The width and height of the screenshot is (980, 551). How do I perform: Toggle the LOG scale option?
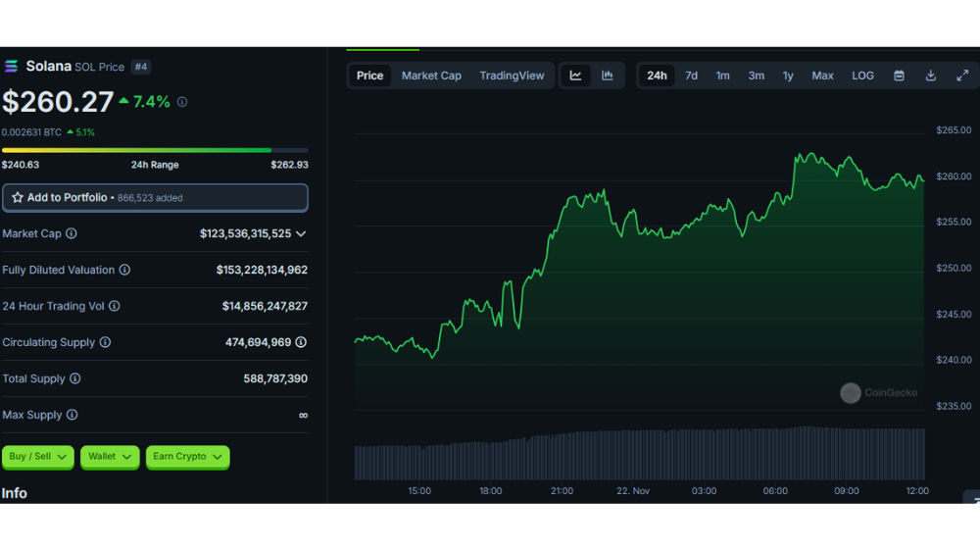click(862, 75)
